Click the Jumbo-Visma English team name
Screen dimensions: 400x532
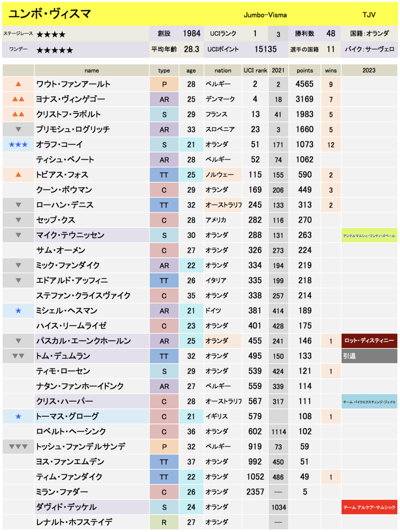265,15
